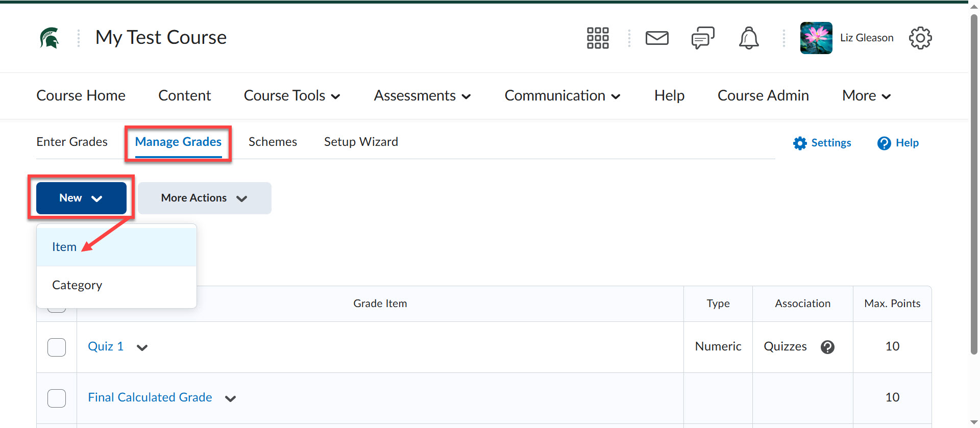Open the Quiz 1 grade item link

(106, 346)
